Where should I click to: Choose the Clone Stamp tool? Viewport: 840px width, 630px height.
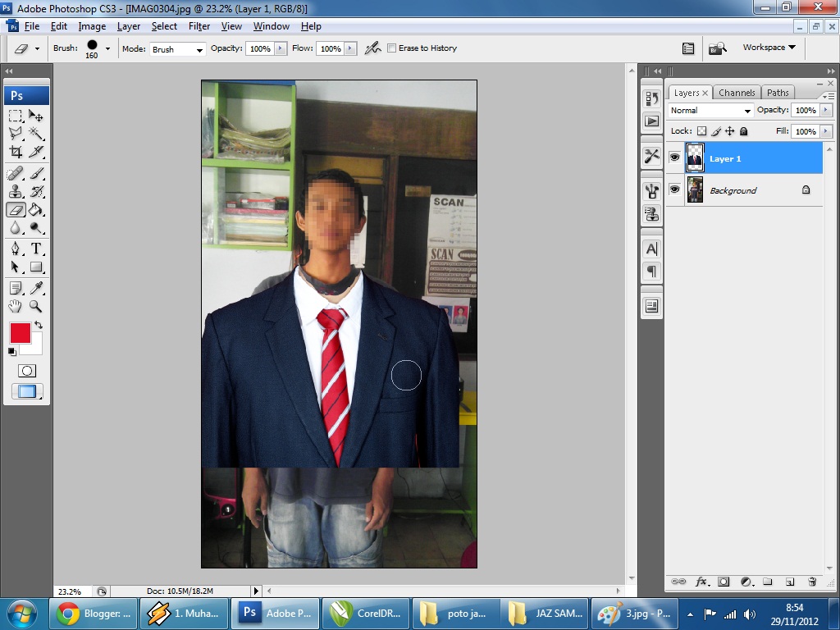pos(16,191)
